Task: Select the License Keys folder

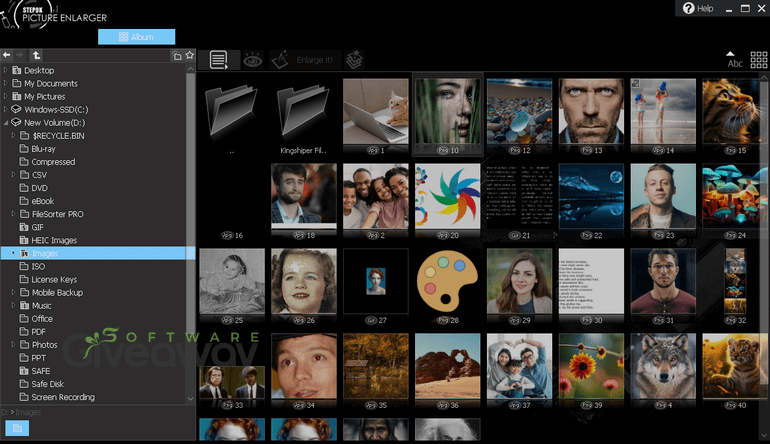Action: [54, 279]
